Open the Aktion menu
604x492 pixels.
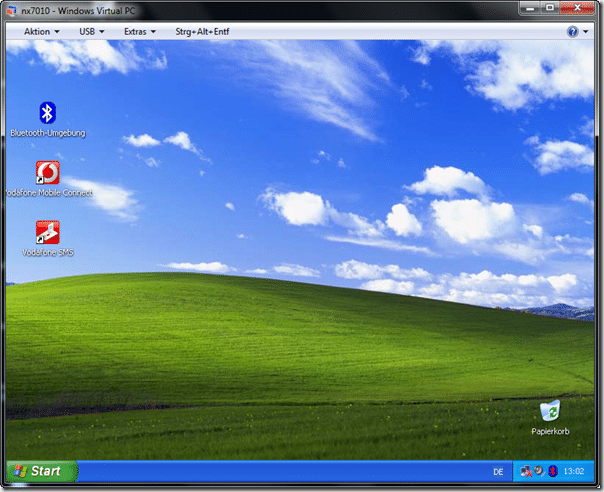pyautogui.click(x=42, y=32)
